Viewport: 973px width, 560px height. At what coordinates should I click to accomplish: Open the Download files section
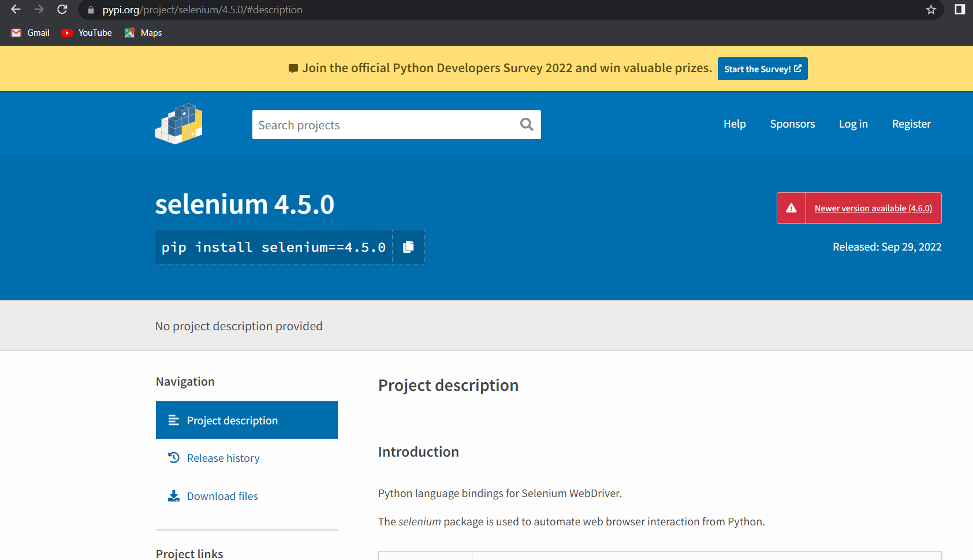[222, 495]
